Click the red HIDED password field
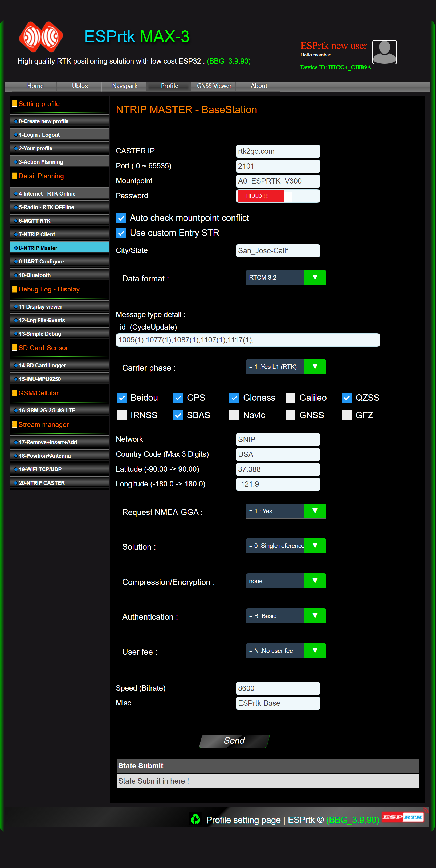 tap(260, 196)
